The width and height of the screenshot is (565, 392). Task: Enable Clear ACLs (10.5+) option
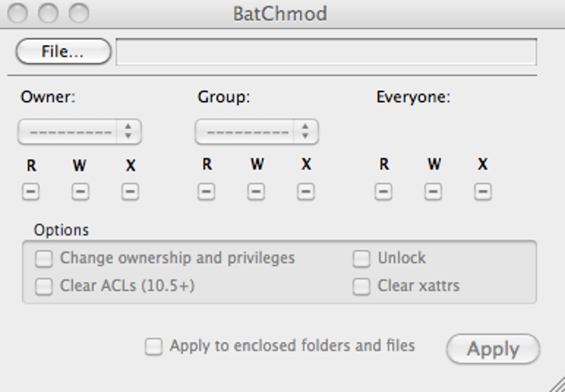[44, 286]
